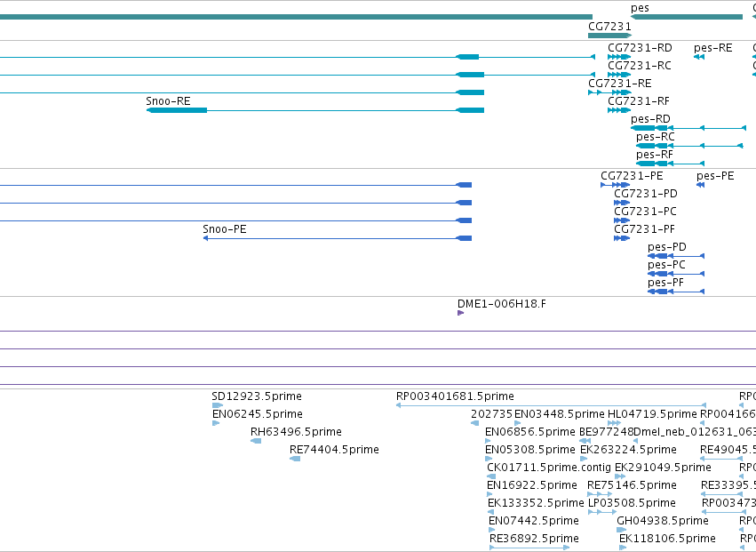This screenshot has width=756, height=552.
Task: Select EST GH04938.5prime
Action: (663, 521)
